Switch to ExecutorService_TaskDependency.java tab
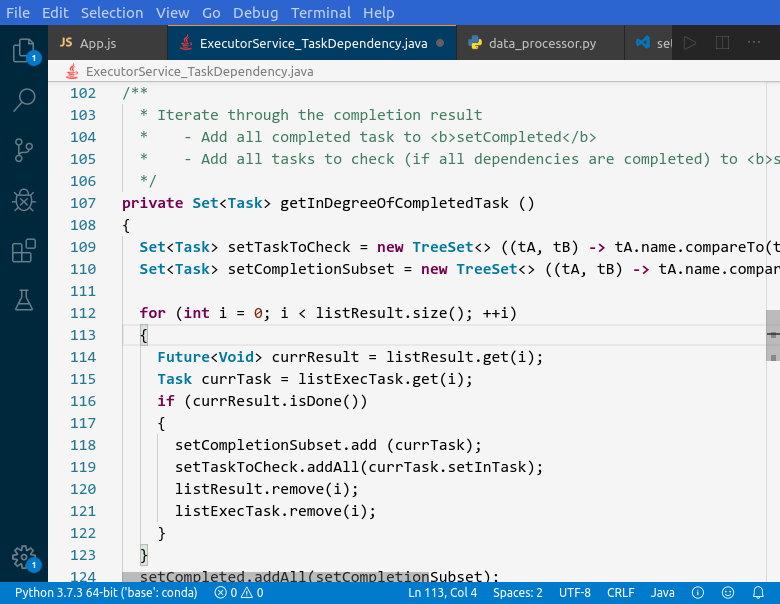This screenshot has height=604, width=780. pos(312,43)
